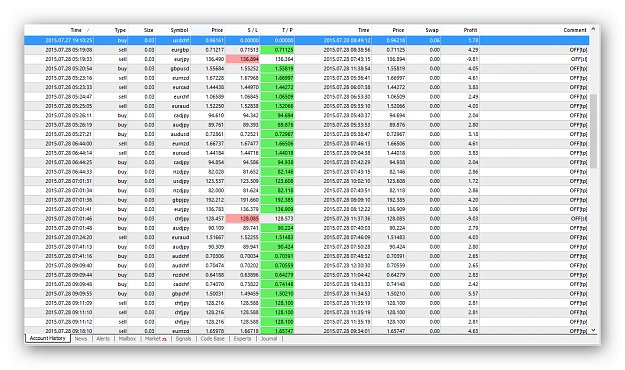Click close time 2015.07.28 12:30:30
This screenshot has height=370, width=625.
346,266
